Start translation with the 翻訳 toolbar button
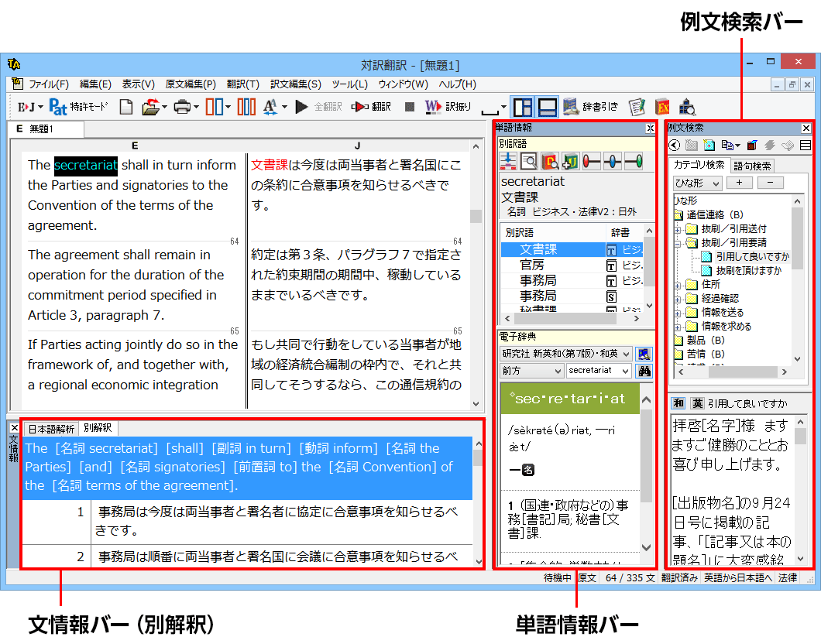 coord(371,107)
